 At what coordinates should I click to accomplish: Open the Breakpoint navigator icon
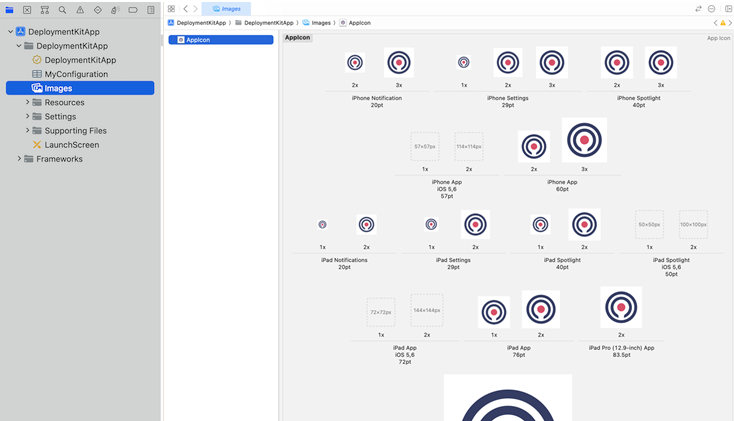click(x=133, y=10)
